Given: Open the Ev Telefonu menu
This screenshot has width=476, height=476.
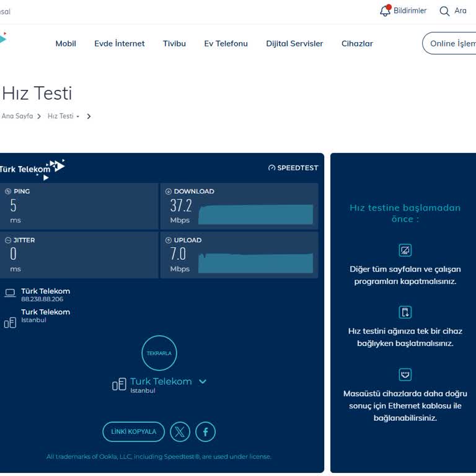Looking at the screenshot, I should (x=226, y=43).
